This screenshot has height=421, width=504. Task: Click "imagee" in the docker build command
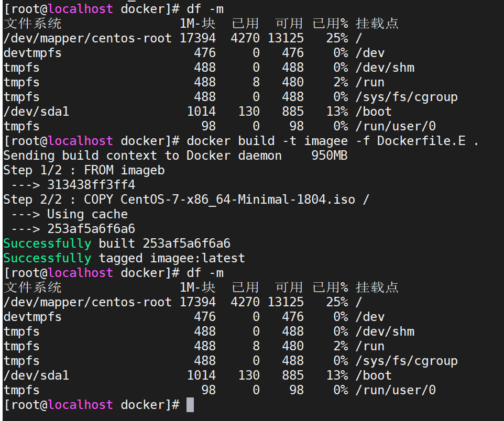click(325, 141)
